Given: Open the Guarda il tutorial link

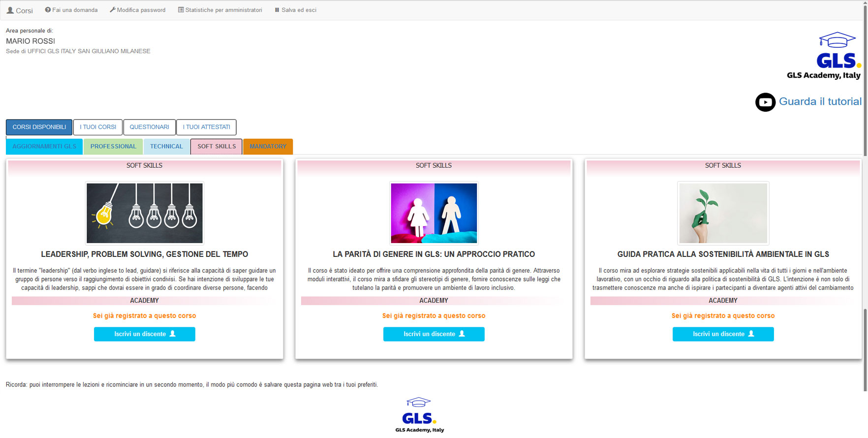Looking at the screenshot, I should pyautogui.click(x=820, y=101).
